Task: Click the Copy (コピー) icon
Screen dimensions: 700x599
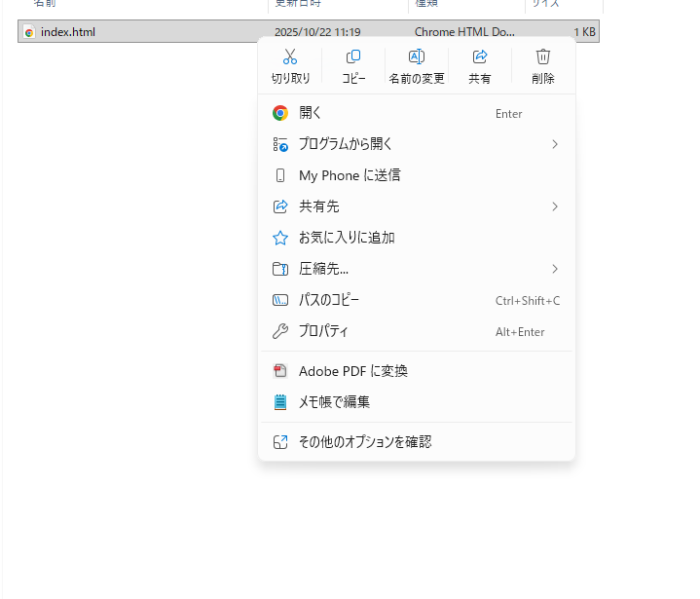Action: click(x=353, y=57)
